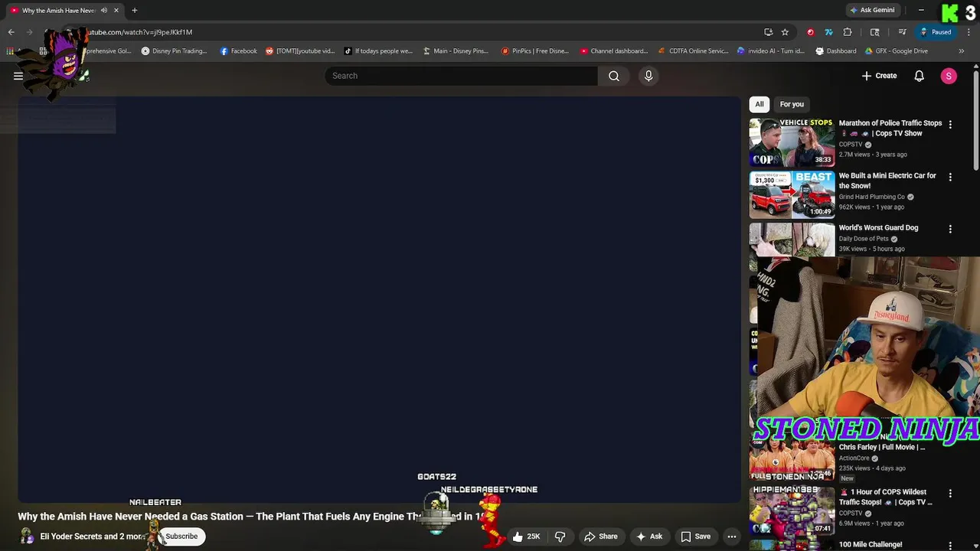This screenshot has width=980, height=551.
Task: Click the ActionCore channel name
Action: (854, 458)
